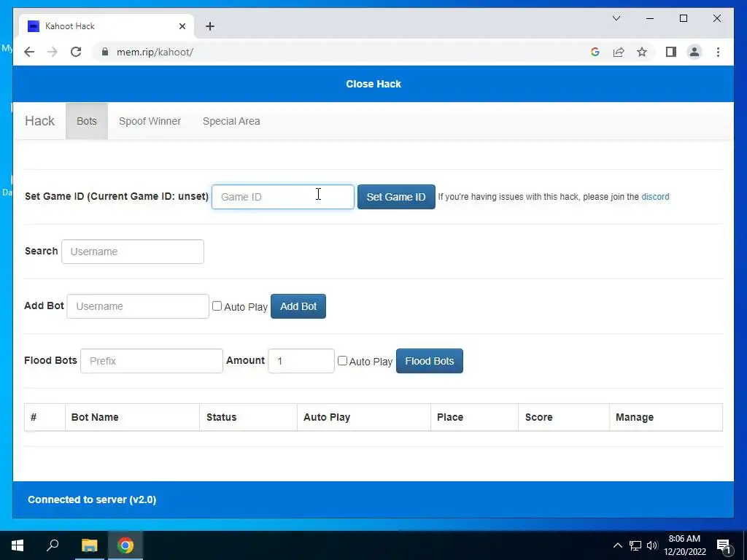Open the Special Area tab
747x560 pixels.
(231, 121)
